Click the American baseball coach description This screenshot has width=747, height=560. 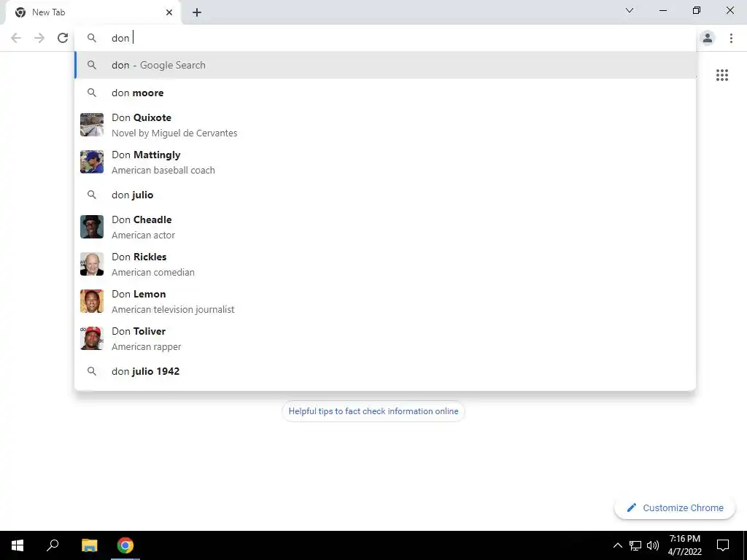click(163, 171)
